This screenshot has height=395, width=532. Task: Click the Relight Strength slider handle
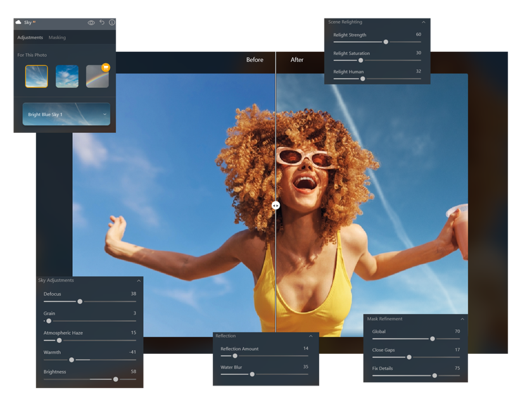386,42
